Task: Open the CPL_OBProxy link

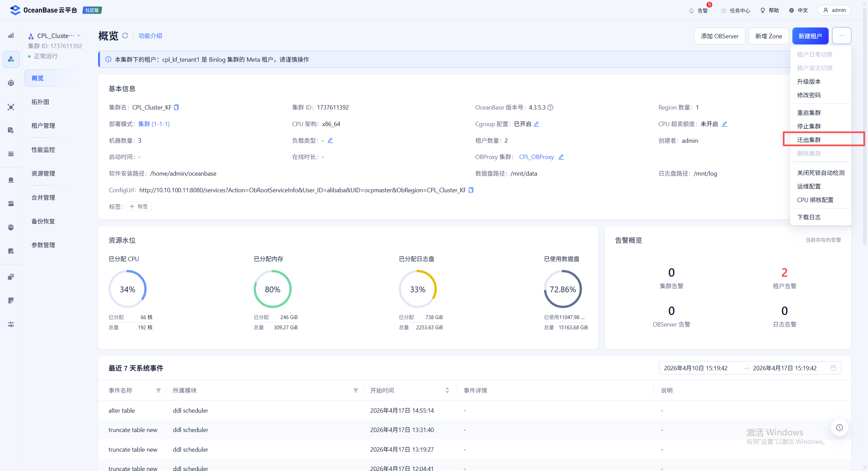Action: (x=536, y=157)
